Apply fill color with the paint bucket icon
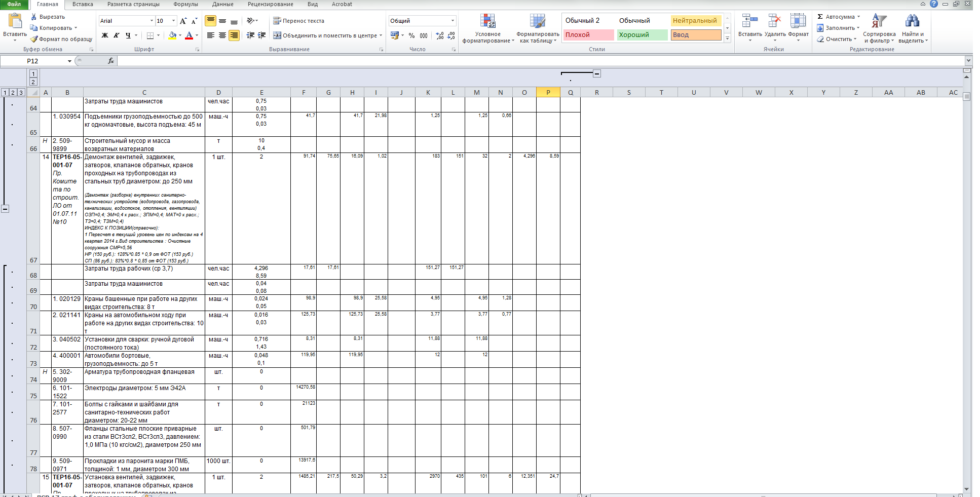980x497 pixels. (172, 35)
